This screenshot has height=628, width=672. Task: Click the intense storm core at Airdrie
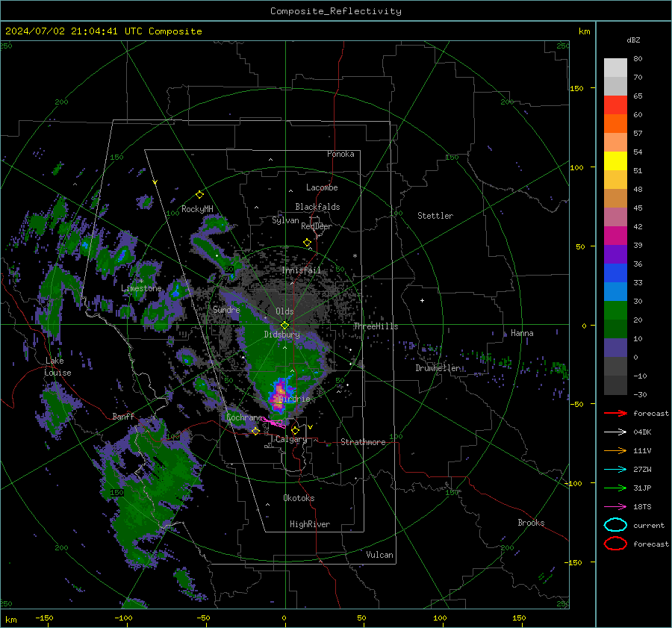coord(279,397)
